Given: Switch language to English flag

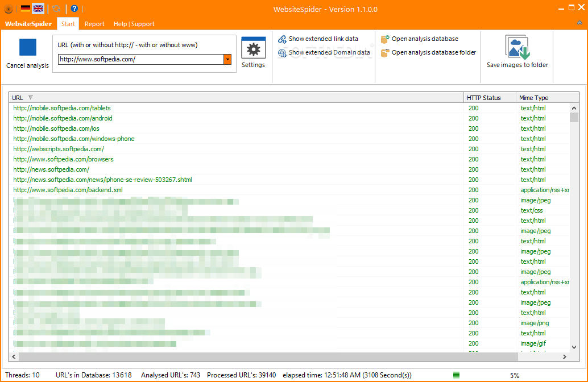Looking at the screenshot, I should pos(38,9).
